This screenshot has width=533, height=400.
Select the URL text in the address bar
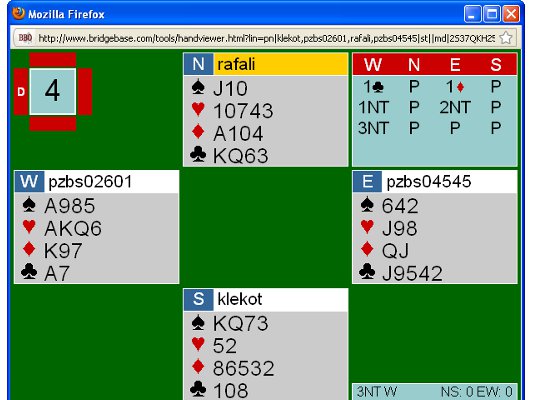(x=266, y=38)
